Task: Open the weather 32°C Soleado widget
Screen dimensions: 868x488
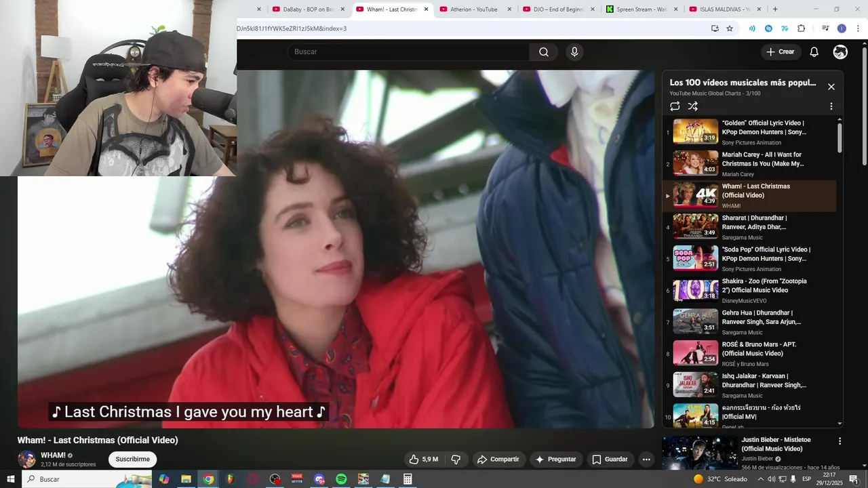Action: click(720, 479)
